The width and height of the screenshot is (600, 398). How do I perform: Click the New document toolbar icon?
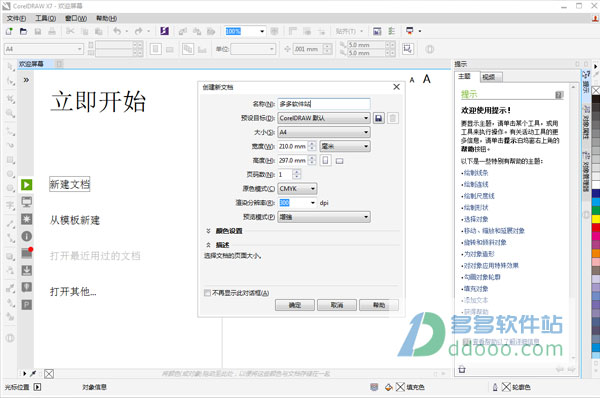9,31
